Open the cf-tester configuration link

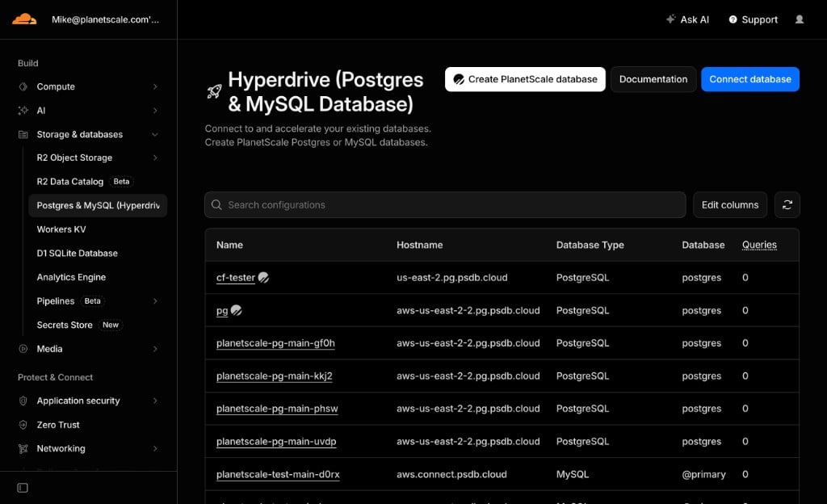point(235,277)
